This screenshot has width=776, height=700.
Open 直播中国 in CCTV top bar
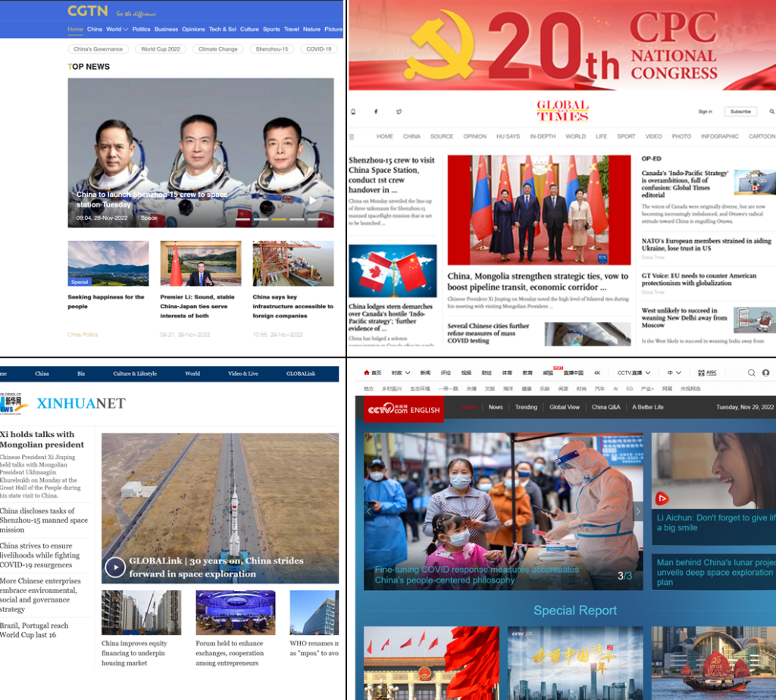(573, 373)
